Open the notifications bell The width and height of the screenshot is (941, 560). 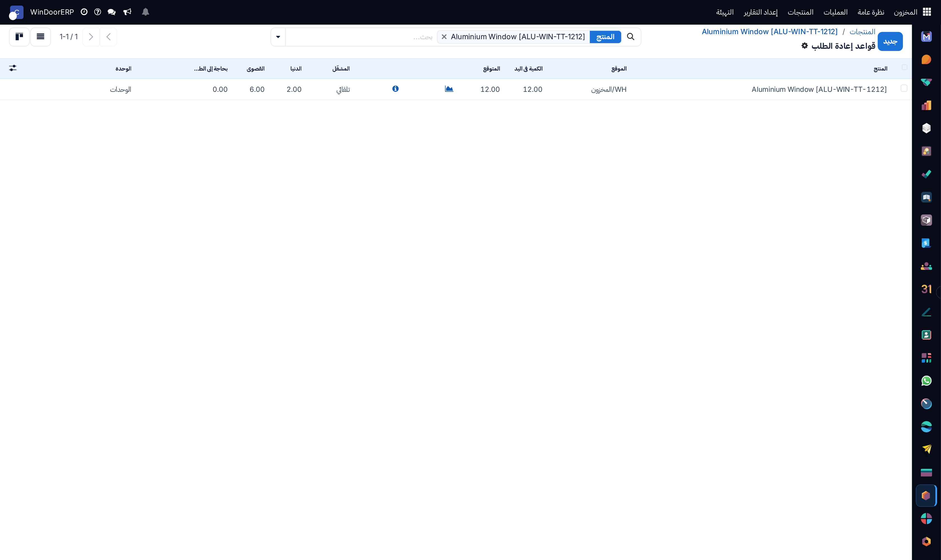coord(145,12)
